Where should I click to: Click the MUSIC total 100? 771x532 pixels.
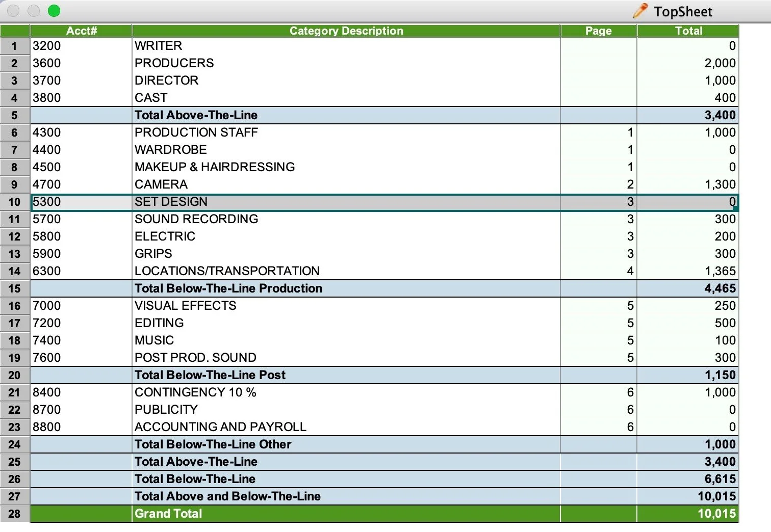pyautogui.click(x=688, y=340)
